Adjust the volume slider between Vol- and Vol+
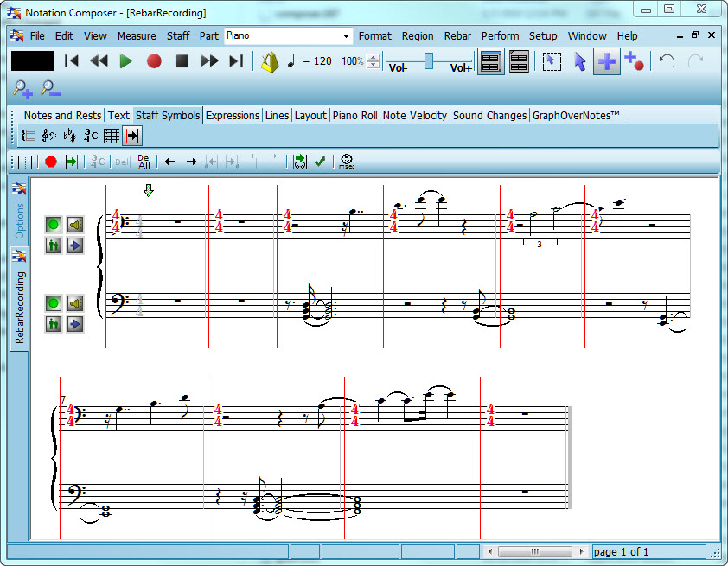728x566 pixels. click(x=427, y=62)
